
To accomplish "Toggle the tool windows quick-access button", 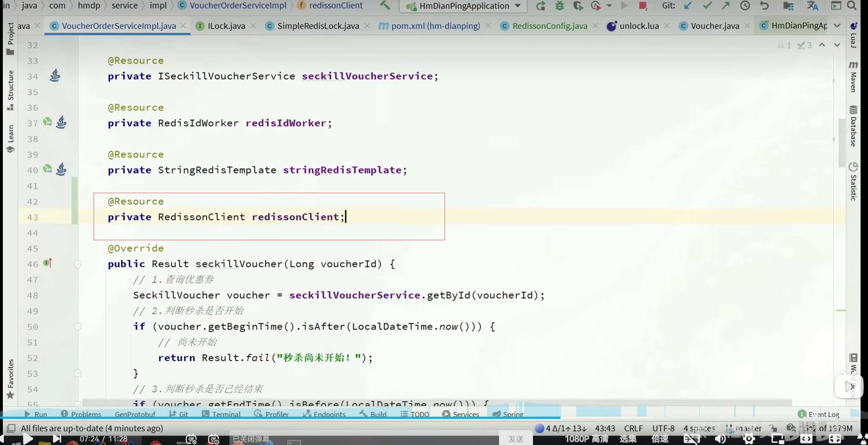I will click(11, 428).
